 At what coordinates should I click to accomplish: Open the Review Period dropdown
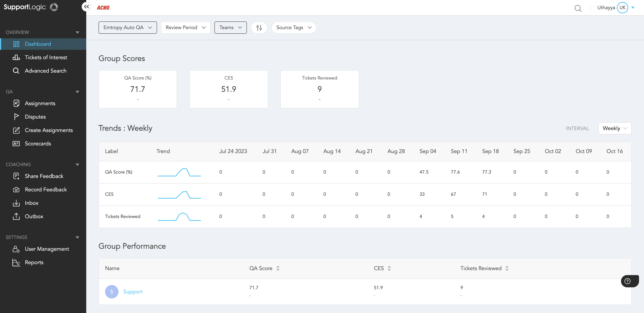click(x=186, y=27)
